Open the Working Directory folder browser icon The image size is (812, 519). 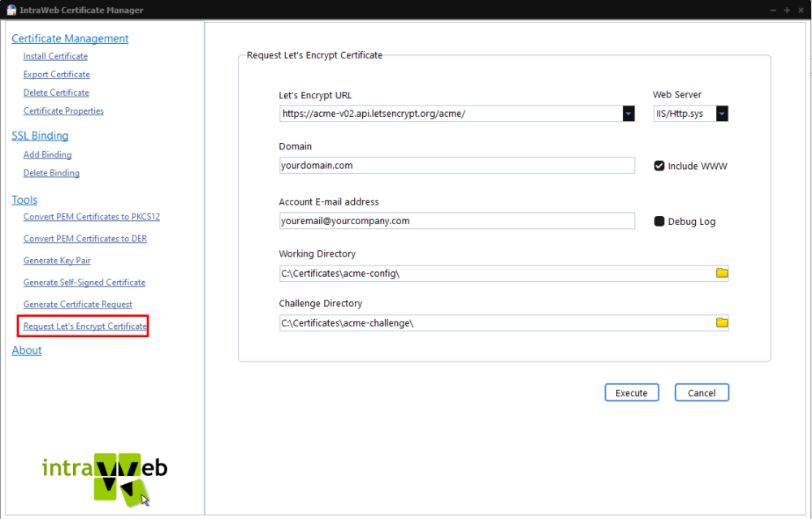pos(721,273)
